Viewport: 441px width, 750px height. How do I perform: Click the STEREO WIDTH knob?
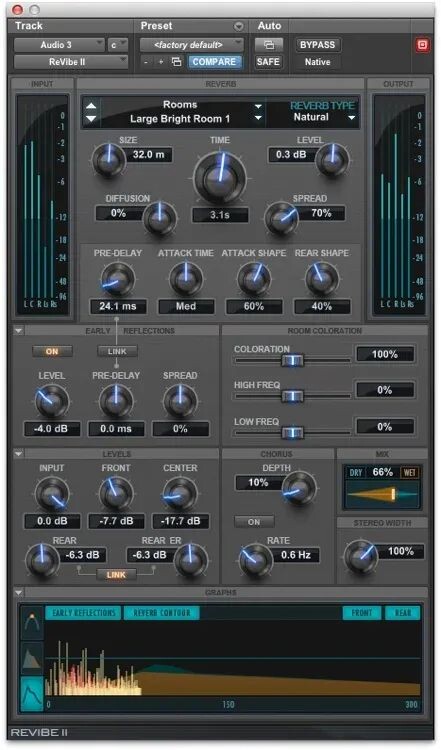point(361,557)
